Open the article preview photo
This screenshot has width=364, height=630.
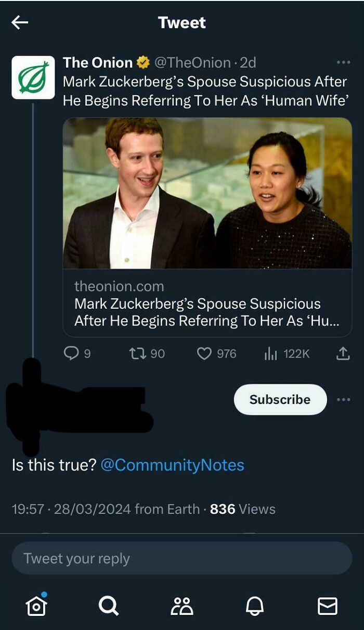[207, 193]
